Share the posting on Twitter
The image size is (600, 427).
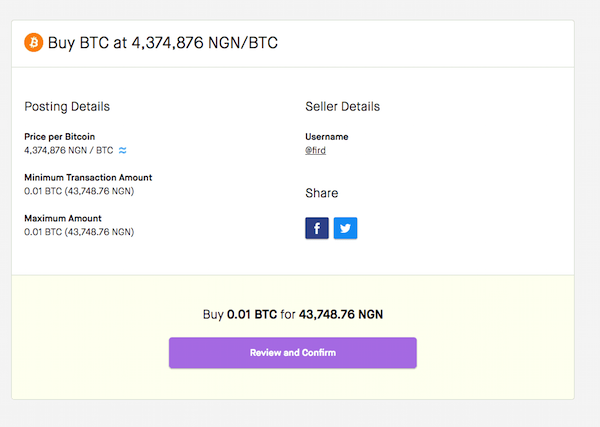[x=345, y=228]
